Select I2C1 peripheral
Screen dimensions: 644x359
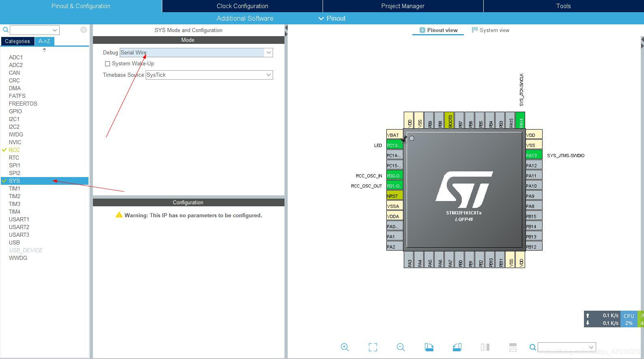click(x=14, y=119)
